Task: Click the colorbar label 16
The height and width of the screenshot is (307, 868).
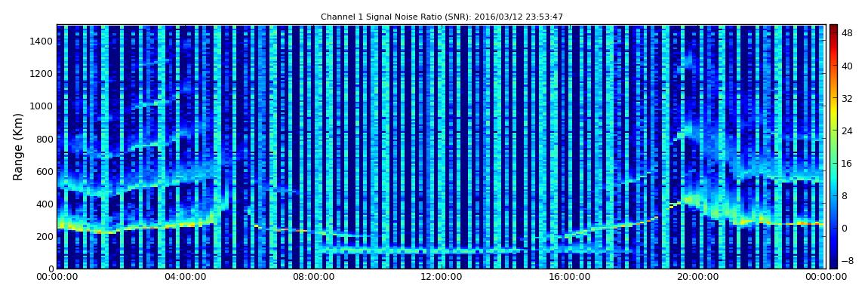Action: (x=846, y=163)
